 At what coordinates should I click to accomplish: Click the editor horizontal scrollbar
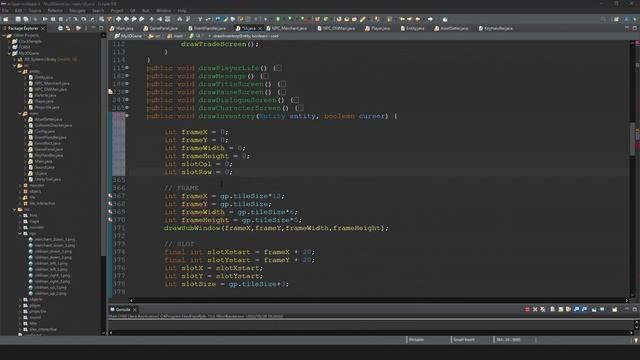378,300
